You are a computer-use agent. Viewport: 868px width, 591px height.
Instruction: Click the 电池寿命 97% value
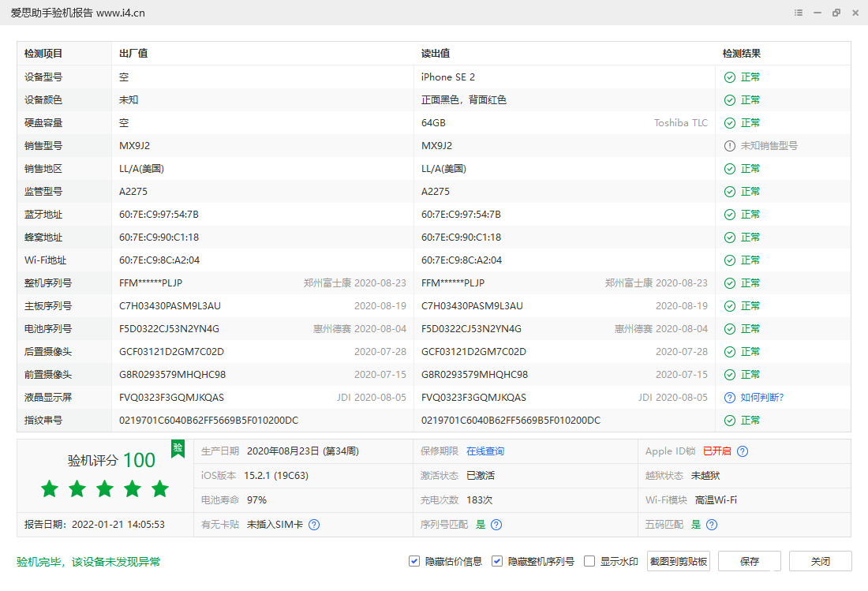pyautogui.click(x=257, y=500)
